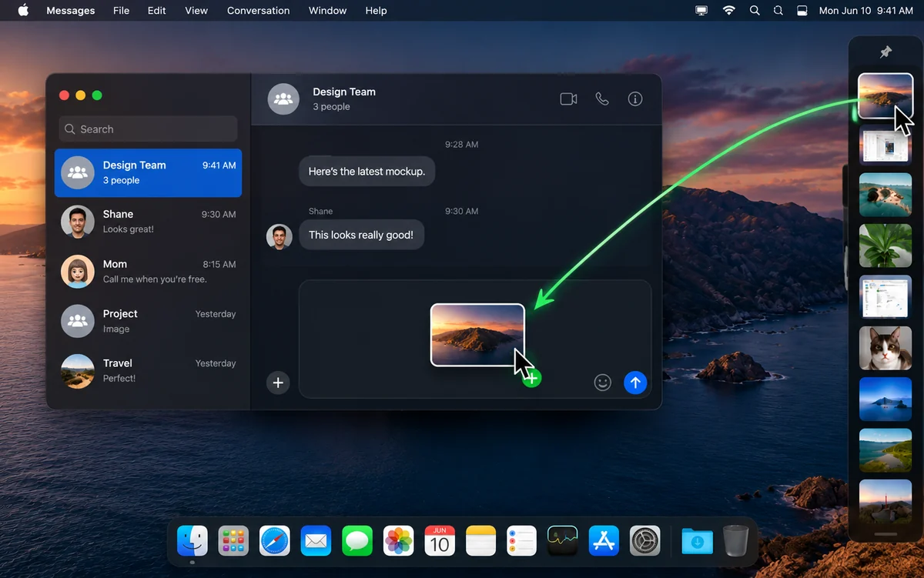Click the display mirroring menu bar icon
The image size is (924, 578).
coord(701,11)
